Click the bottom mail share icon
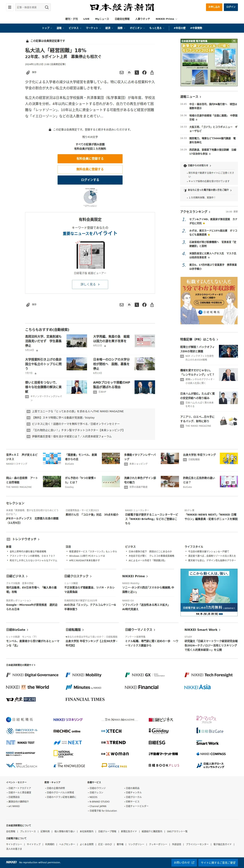The image size is (244, 868). 122,305
